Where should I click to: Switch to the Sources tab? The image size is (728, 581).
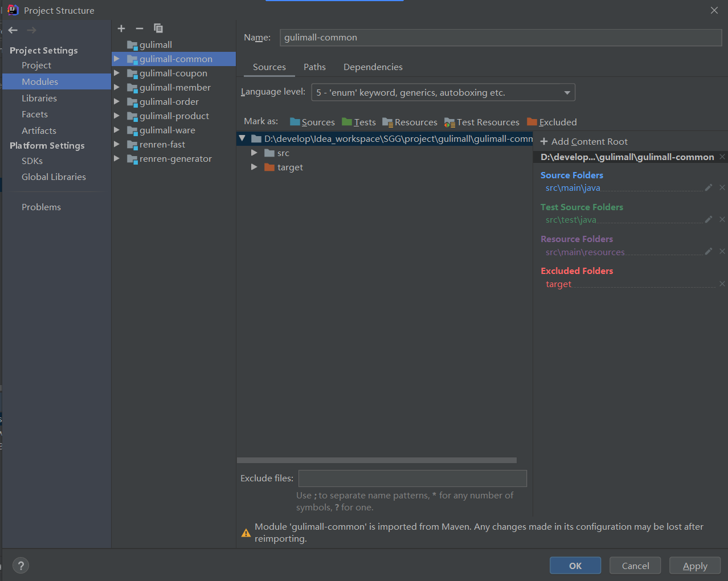pos(269,67)
